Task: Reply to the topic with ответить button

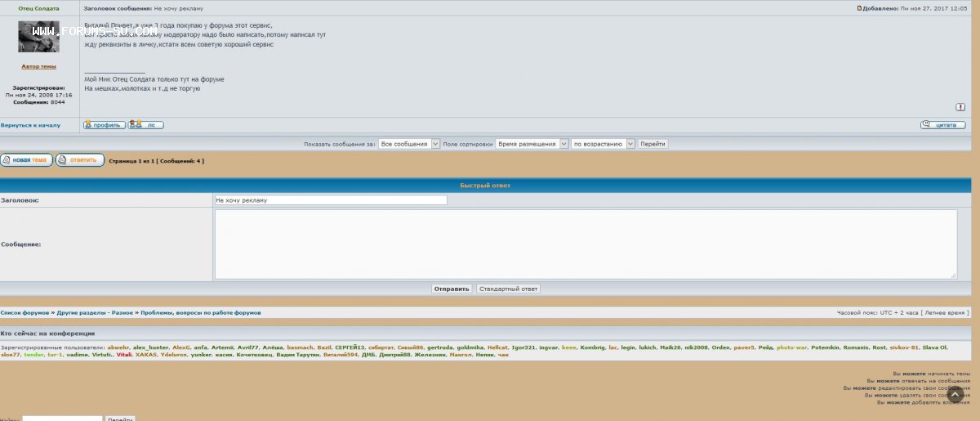Action: click(80, 160)
